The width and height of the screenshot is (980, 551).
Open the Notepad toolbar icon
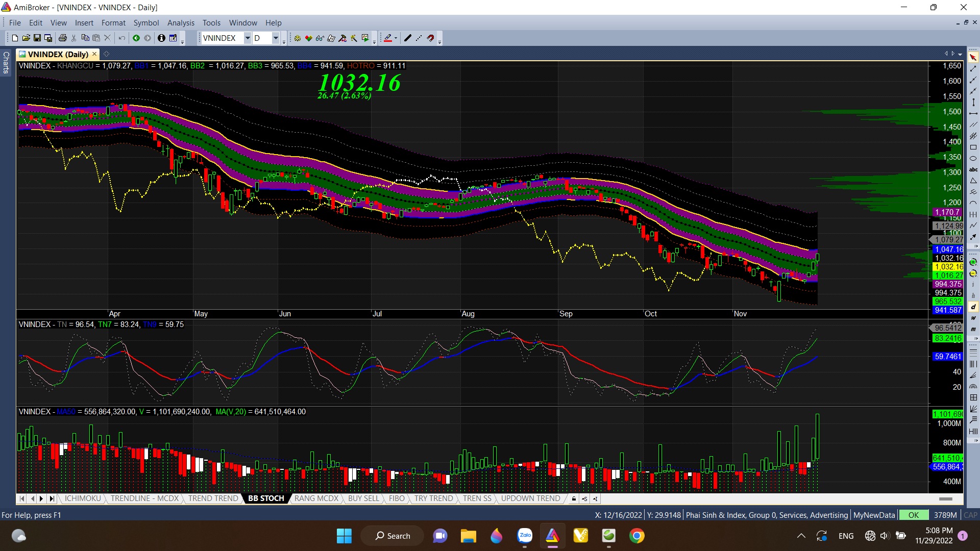click(x=173, y=38)
